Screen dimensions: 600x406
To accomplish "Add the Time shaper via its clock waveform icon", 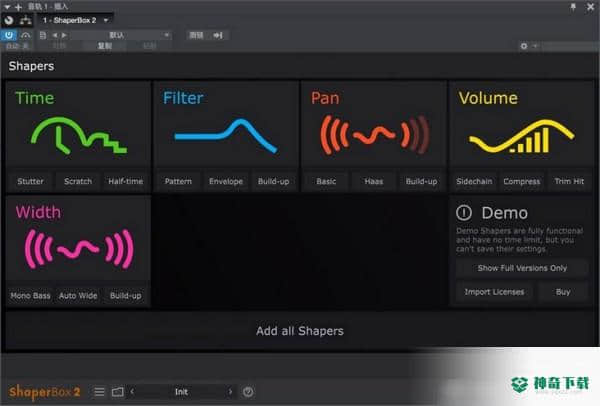I will (x=78, y=136).
